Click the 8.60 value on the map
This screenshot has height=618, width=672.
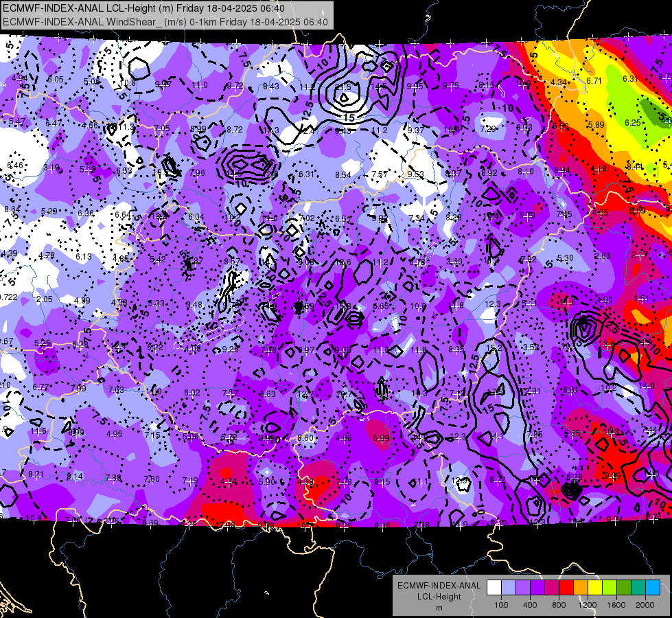tap(305, 438)
